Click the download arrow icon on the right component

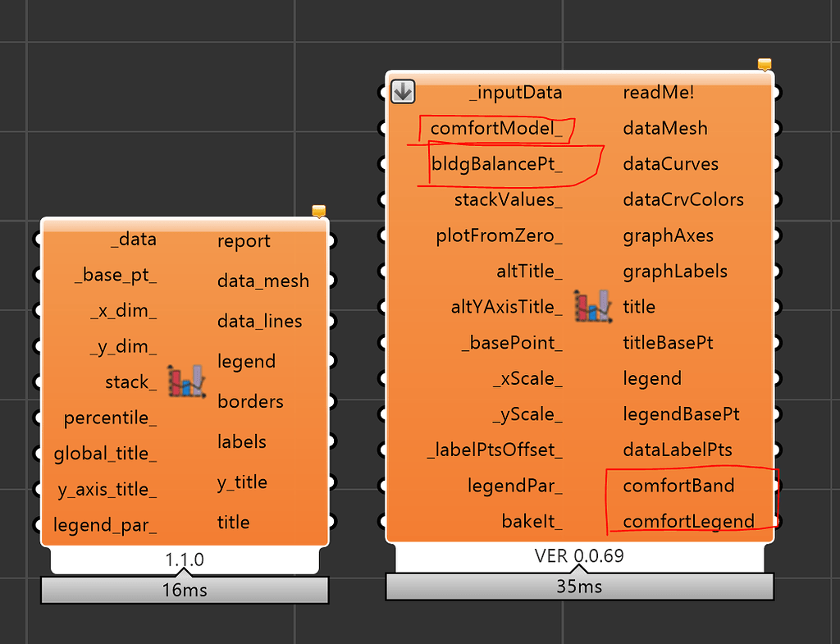click(402, 92)
